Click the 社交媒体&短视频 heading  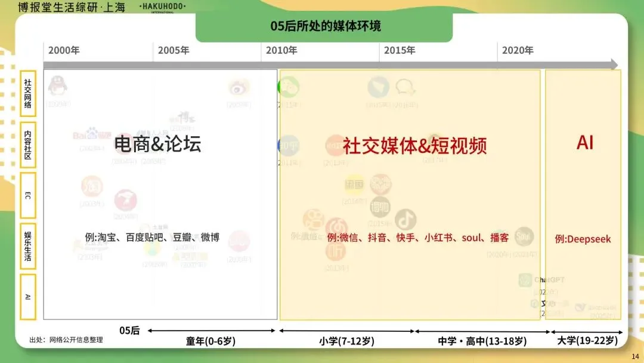[415, 146]
